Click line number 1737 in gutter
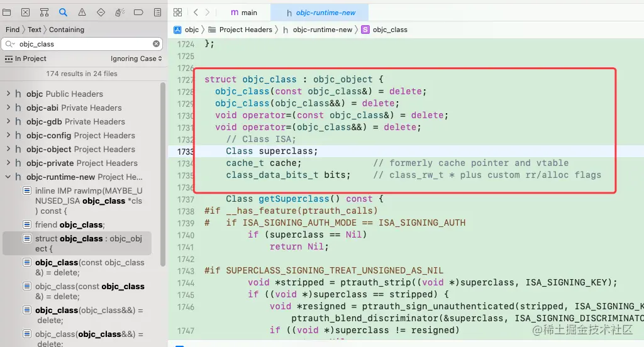This screenshot has width=644, height=347. point(186,199)
